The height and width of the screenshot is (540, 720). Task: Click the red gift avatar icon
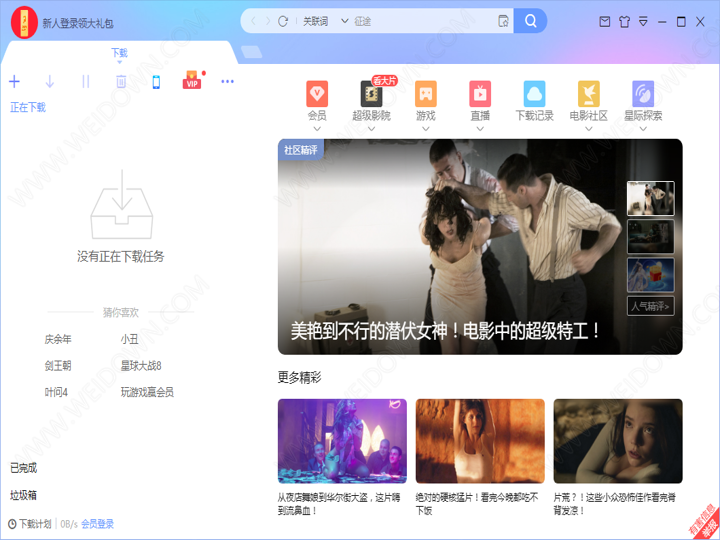point(24,22)
